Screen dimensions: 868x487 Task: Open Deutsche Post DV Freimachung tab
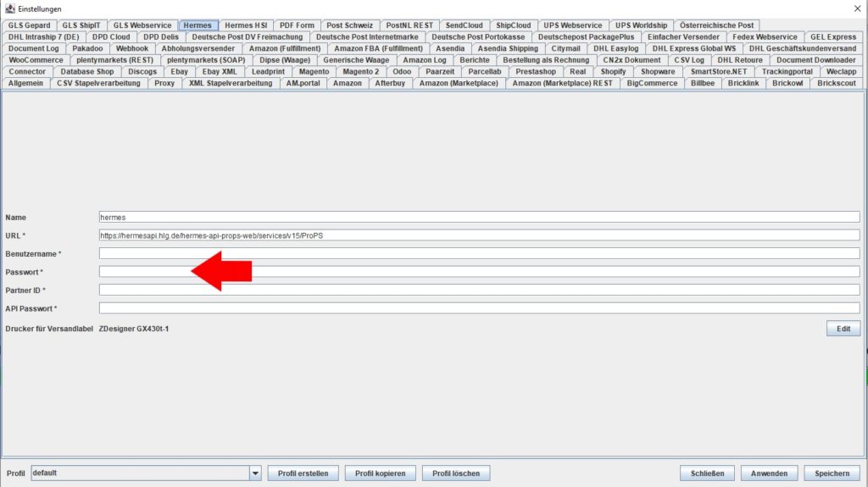(x=248, y=37)
